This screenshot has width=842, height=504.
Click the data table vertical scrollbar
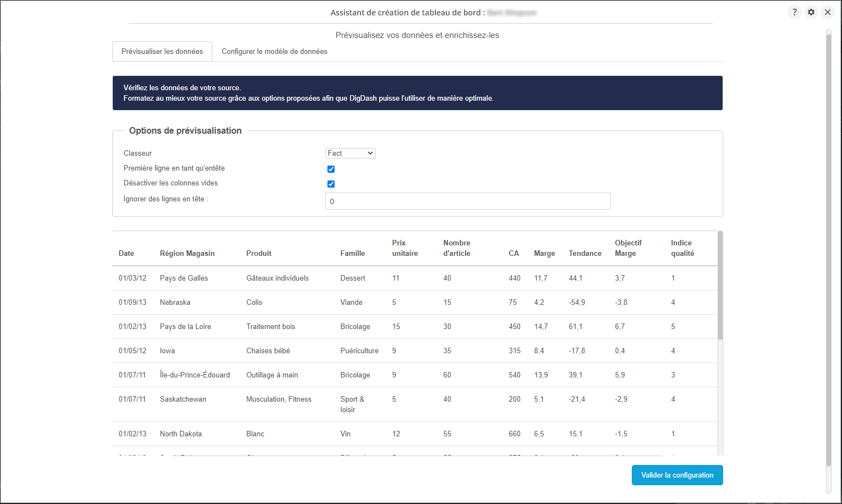click(720, 285)
